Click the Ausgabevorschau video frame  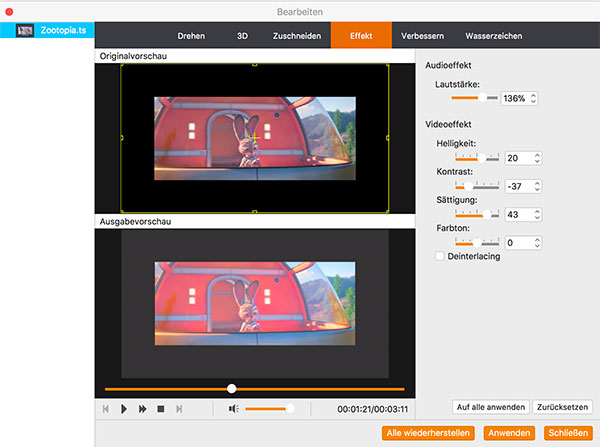255,303
